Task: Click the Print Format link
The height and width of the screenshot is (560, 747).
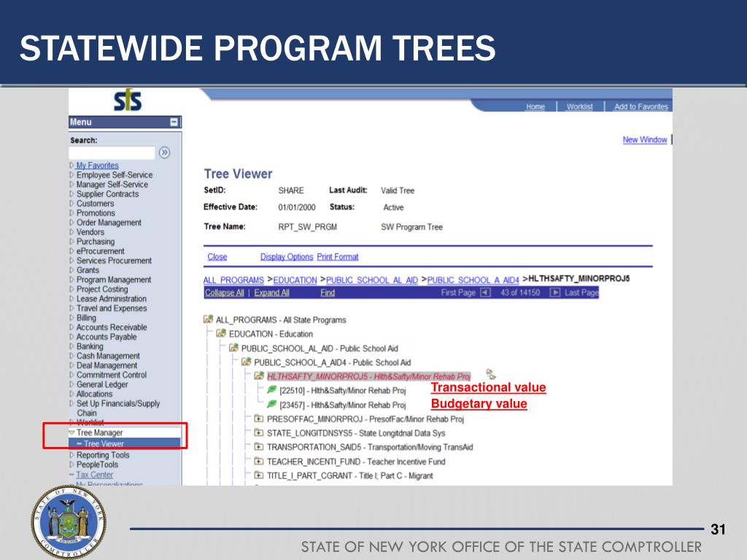Action: 338,257
